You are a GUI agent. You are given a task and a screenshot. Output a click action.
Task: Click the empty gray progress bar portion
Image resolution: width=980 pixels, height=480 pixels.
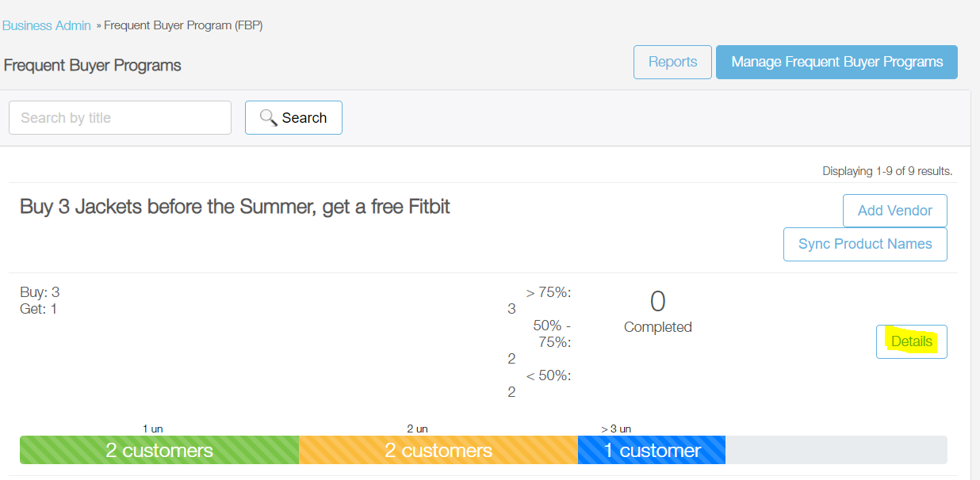click(x=836, y=450)
